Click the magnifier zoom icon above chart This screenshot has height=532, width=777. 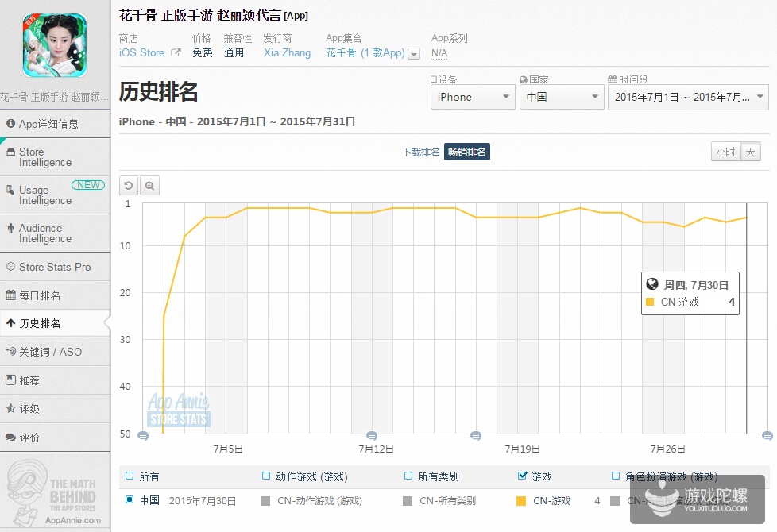[x=149, y=186]
